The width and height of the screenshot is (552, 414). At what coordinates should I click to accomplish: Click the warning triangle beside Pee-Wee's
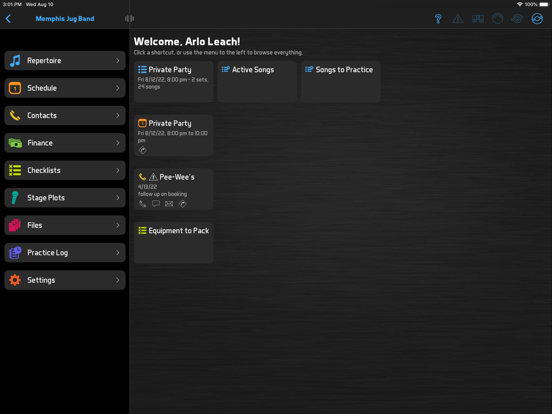(x=153, y=177)
